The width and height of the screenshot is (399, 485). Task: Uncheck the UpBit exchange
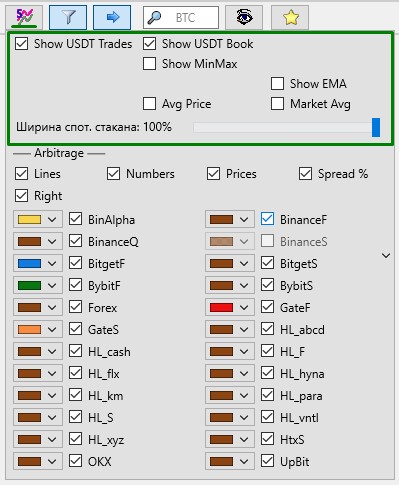pyautogui.click(x=267, y=461)
